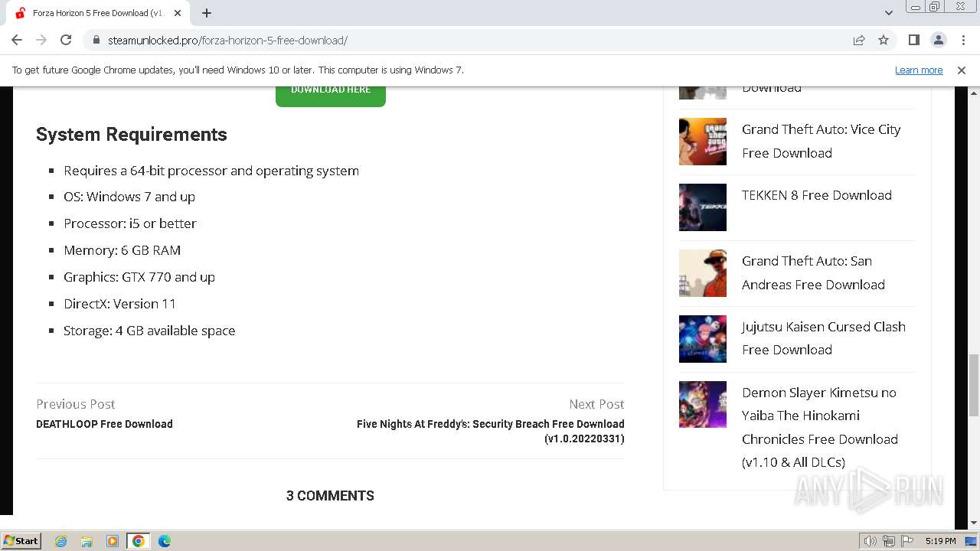980x551 pixels.
Task: Open the Five Nights At Freddy's next post
Action: (491, 431)
